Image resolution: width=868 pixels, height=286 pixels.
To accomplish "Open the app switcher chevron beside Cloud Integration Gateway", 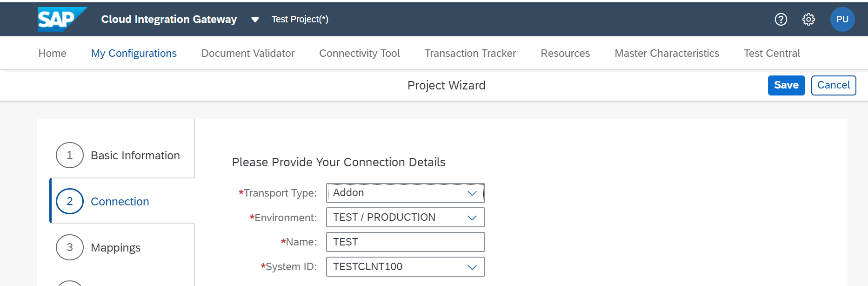I will click(x=255, y=20).
